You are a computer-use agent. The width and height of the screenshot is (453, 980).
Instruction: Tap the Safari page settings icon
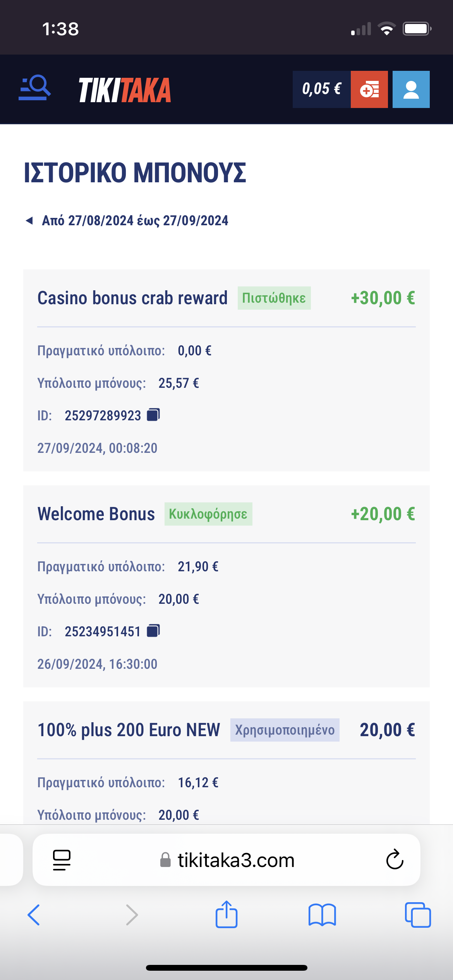[62, 860]
